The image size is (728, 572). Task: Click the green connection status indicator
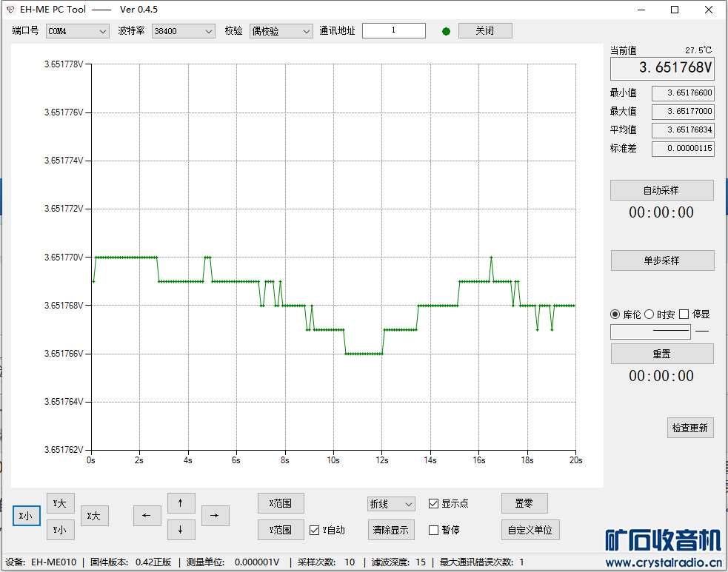(446, 32)
